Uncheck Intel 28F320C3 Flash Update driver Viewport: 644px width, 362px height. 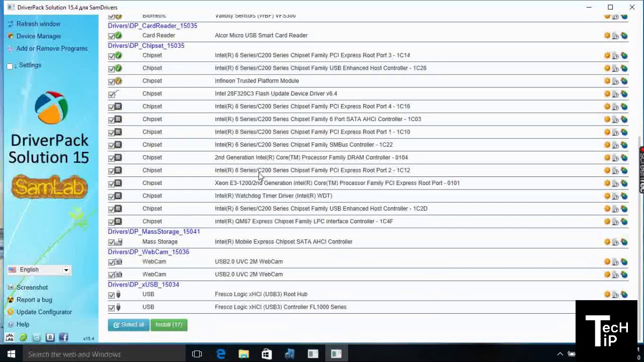[x=111, y=94]
